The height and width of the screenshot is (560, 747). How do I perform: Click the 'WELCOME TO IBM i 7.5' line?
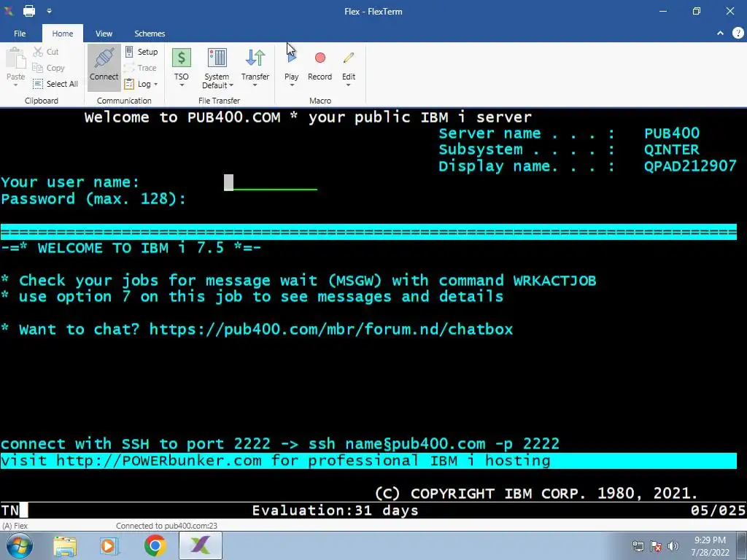pos(131,248)
